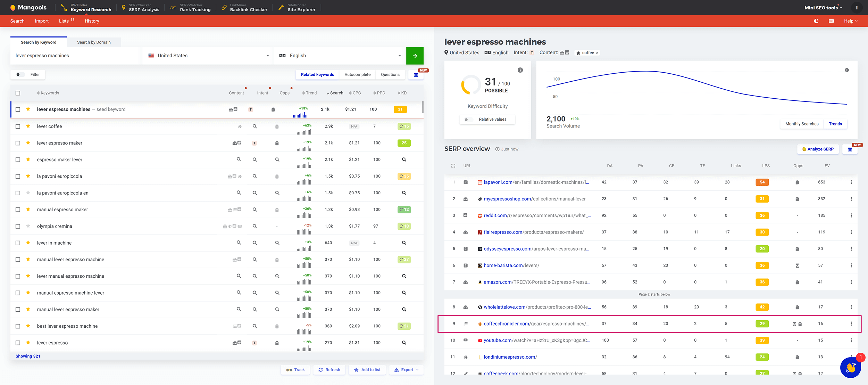Viewport: 868px width, 385px height.
Task: Check the lever coffee row checkbox
Action: pyautogui.click(x=18, y=126)
